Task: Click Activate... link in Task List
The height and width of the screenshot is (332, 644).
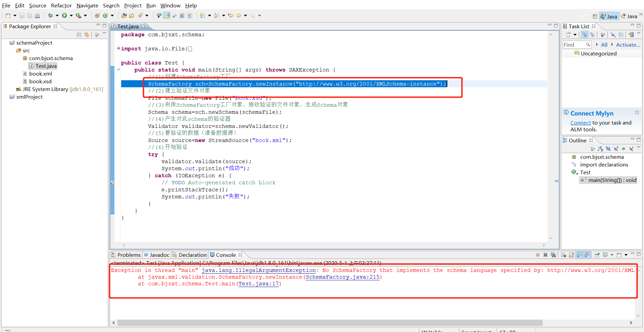Action: (x=628, y=45)
